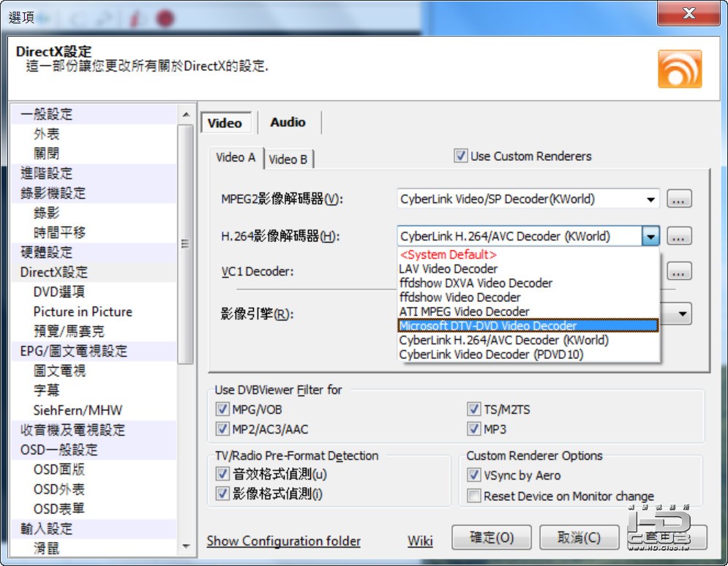Image resolution: width=728 pixels, height=566 pixels.
Task: Toggle MP3 filter checkbox
Action: [x=473, y=429]
